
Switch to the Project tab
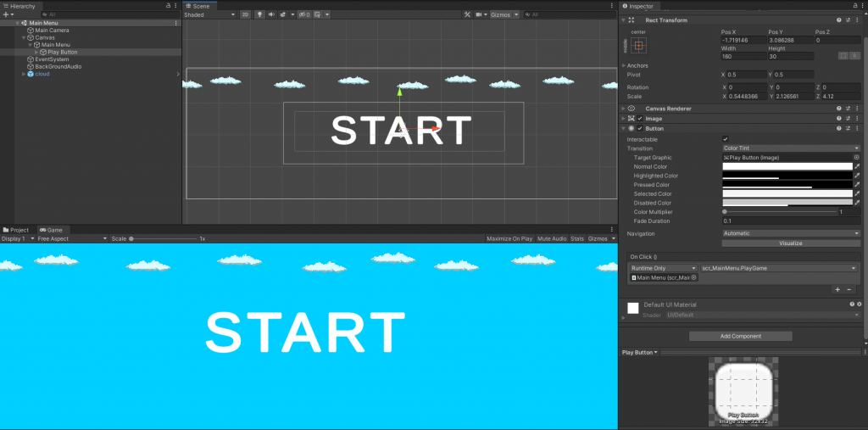coord(16,230)
